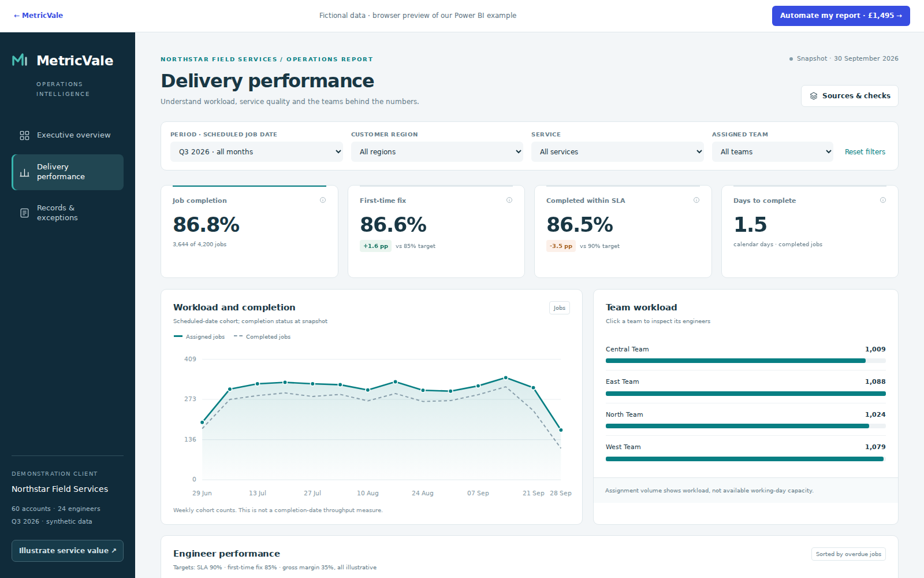Click Reset filters link

point(865,152)
